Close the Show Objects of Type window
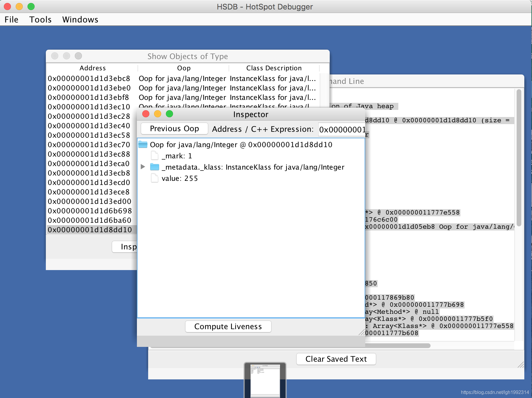 click(55, 56)
